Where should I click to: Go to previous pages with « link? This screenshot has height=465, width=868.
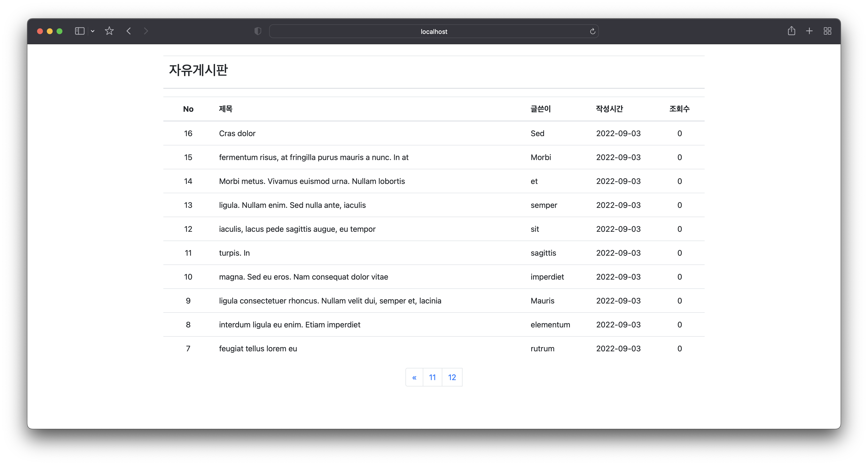tap(414, 377)
